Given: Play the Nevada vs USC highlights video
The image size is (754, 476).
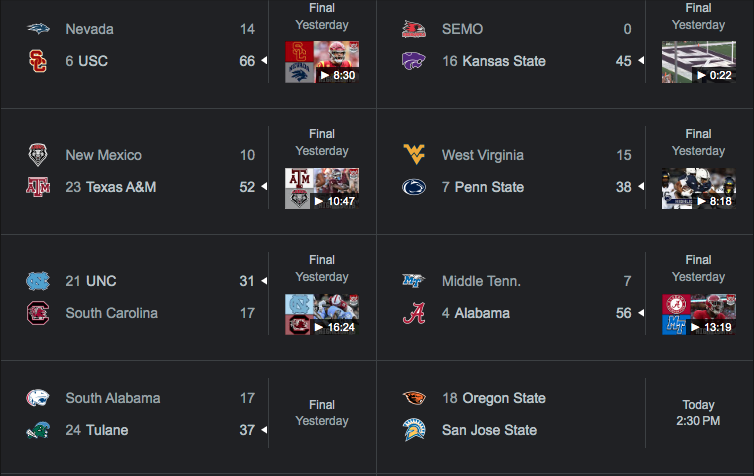Looking at the screenshot, I should pyautogui.click(x=322, y=62).
